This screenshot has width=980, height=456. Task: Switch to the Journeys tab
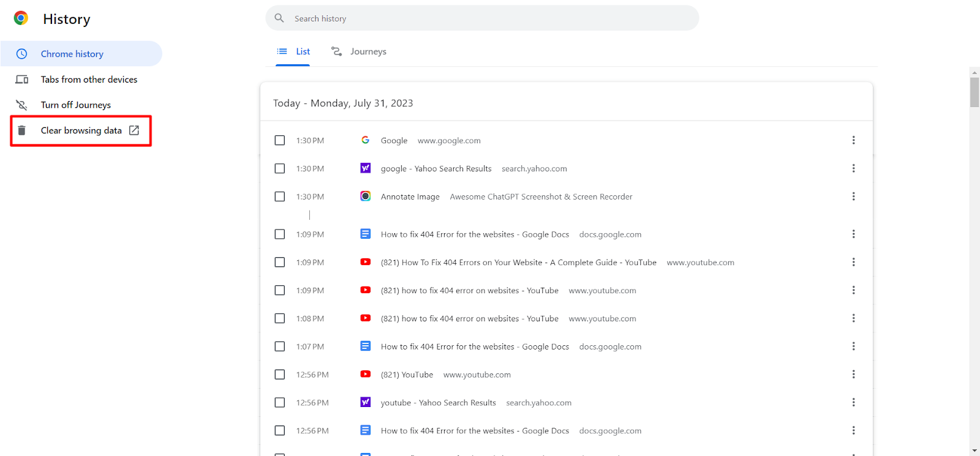359,51
